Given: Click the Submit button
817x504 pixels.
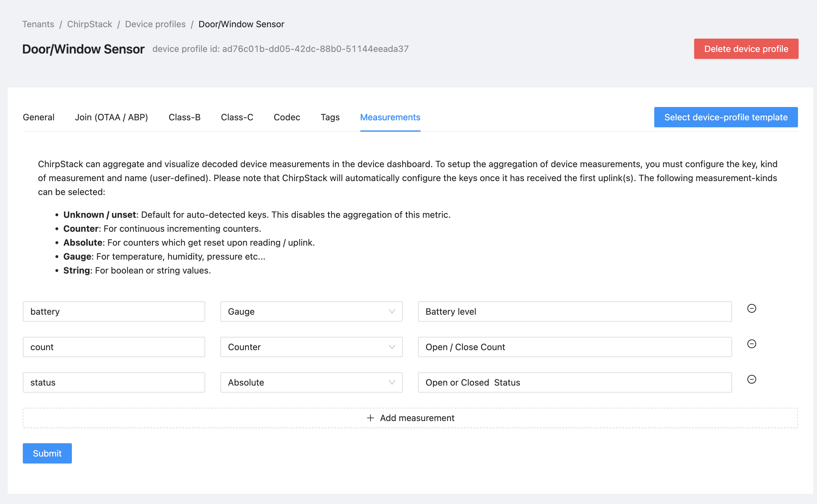Looking at the screenshot, I should coord(47,453).
